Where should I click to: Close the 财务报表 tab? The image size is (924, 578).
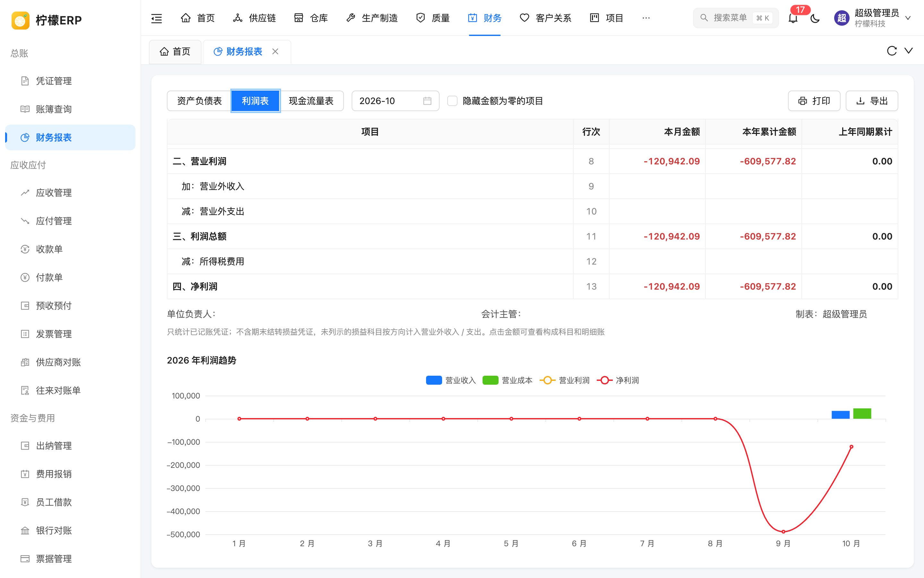point(275,51)
